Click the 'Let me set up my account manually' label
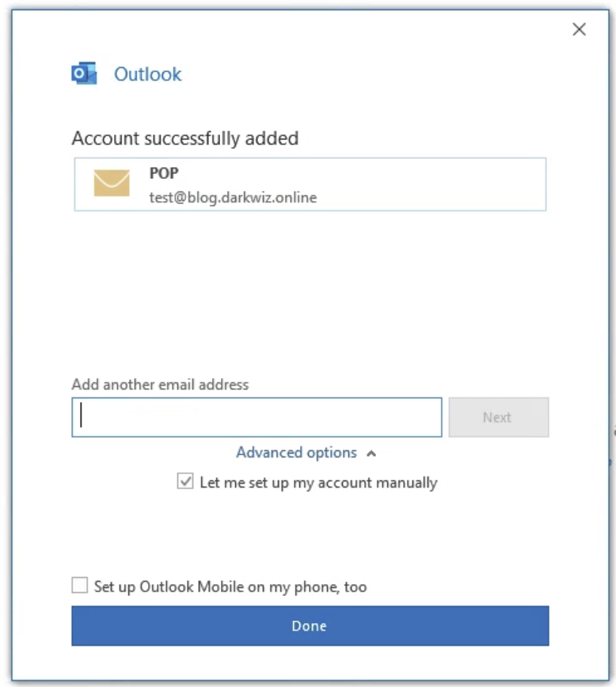 [x=318, y=482]
